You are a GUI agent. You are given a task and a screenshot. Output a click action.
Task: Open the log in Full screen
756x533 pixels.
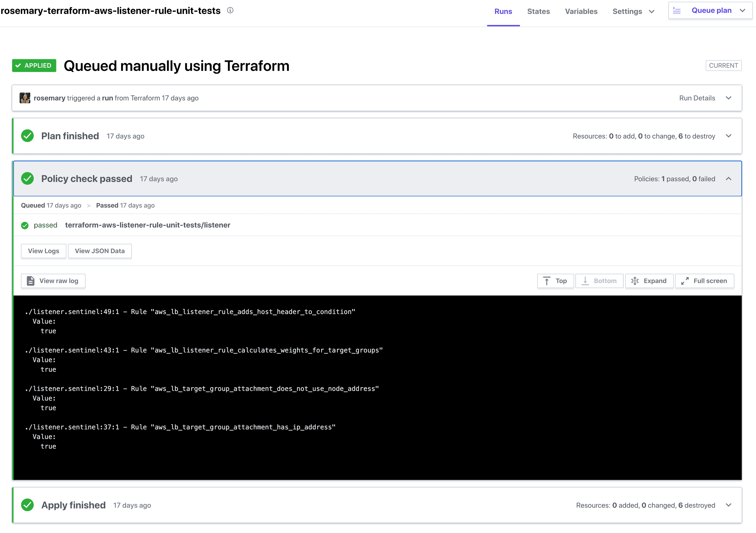pyautogui.click(x=704, y=281)
